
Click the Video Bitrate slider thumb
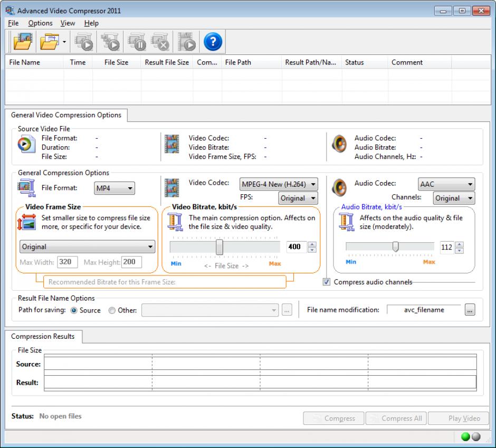(219, 247)
